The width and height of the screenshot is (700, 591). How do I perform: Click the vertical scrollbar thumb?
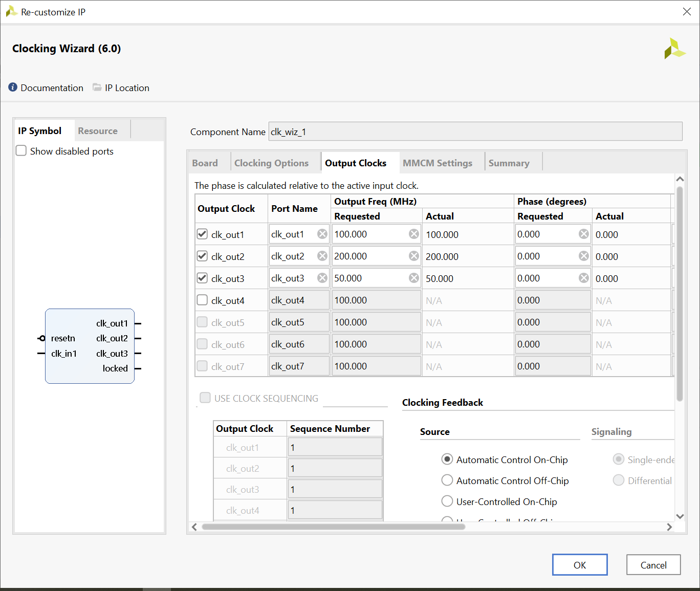pos(680,294)
